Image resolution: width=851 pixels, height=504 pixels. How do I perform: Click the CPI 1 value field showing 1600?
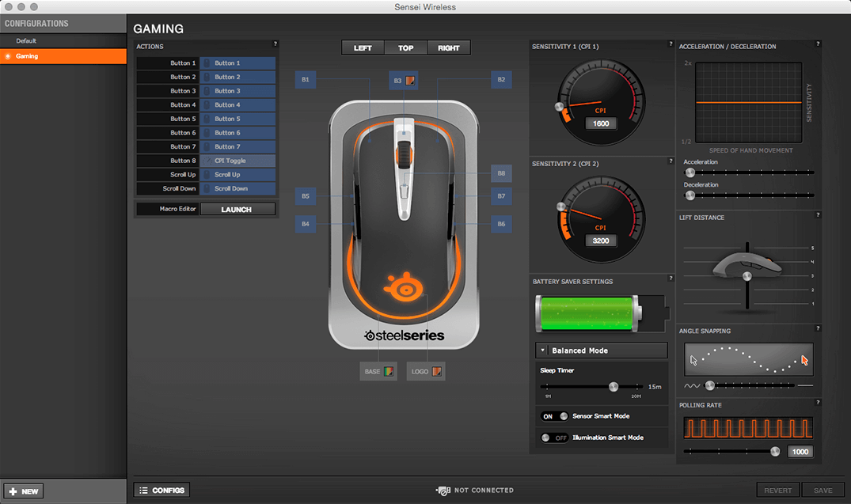601,124
